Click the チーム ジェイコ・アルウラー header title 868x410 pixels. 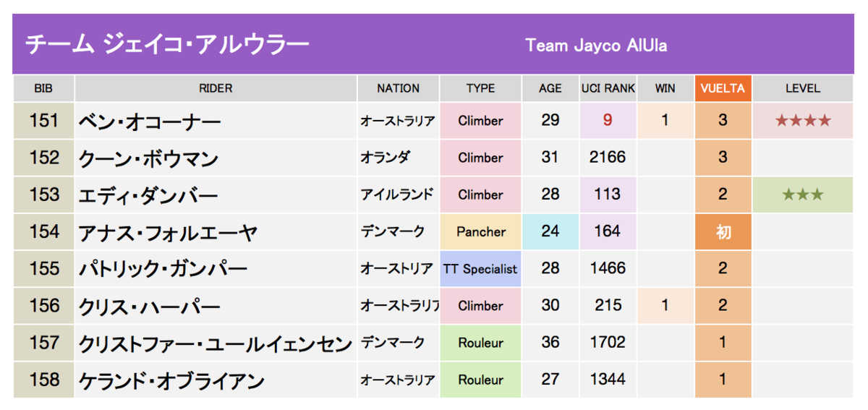coord(167,46)
